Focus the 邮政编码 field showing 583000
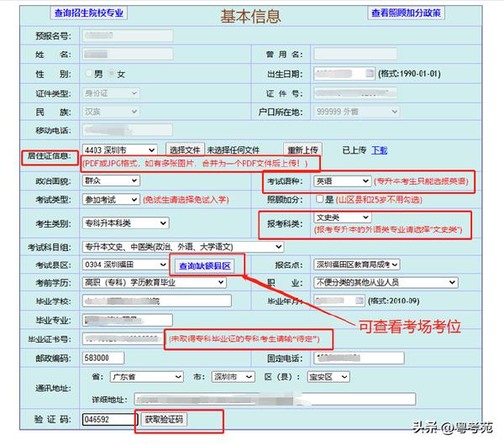The height and width of the screenshot is (445, 504). (x=103, y=358)
